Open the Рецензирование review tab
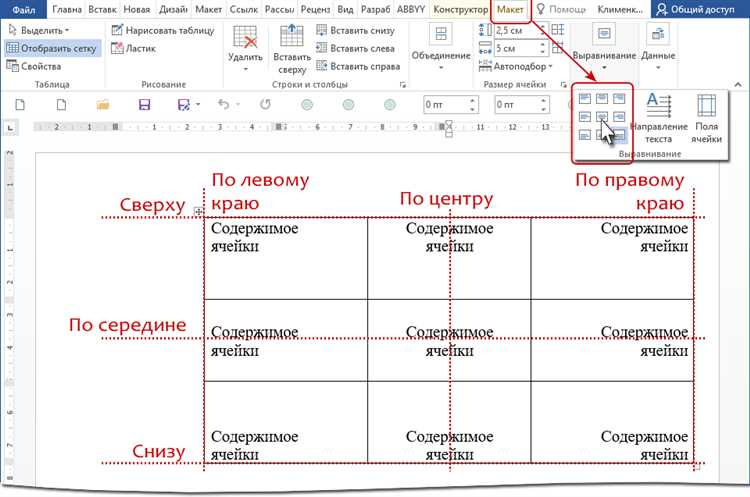750x497 pixels. point(315,9)
